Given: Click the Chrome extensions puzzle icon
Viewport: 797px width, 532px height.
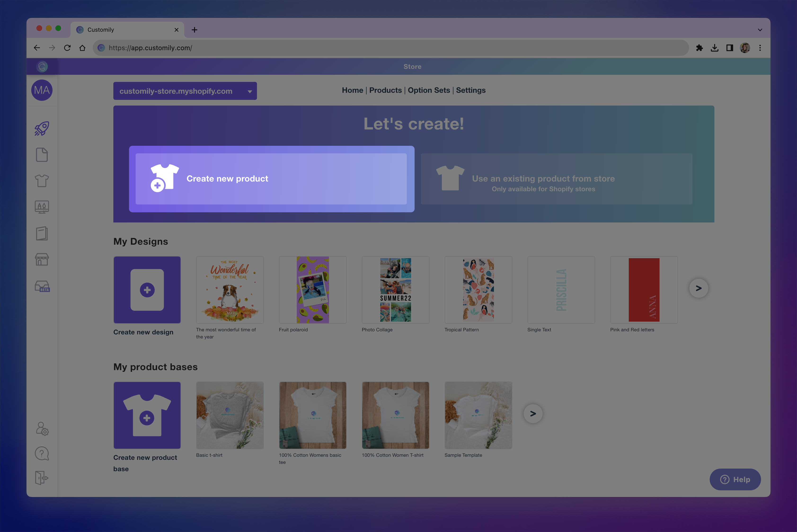Looking at the screenshot, I should (700, 48).
